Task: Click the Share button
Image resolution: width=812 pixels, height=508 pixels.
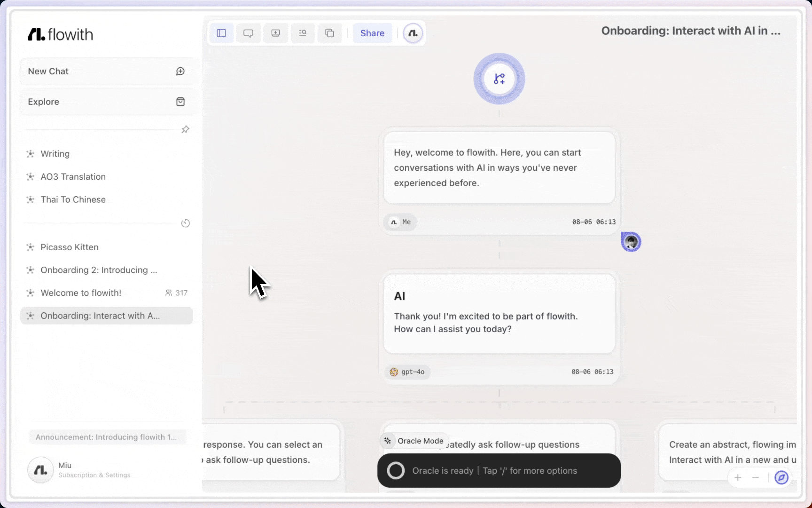Action: (x=372, y=33)
